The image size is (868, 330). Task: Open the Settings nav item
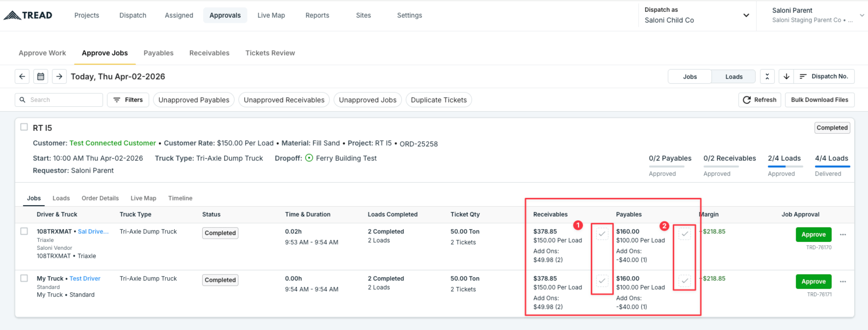409,15
